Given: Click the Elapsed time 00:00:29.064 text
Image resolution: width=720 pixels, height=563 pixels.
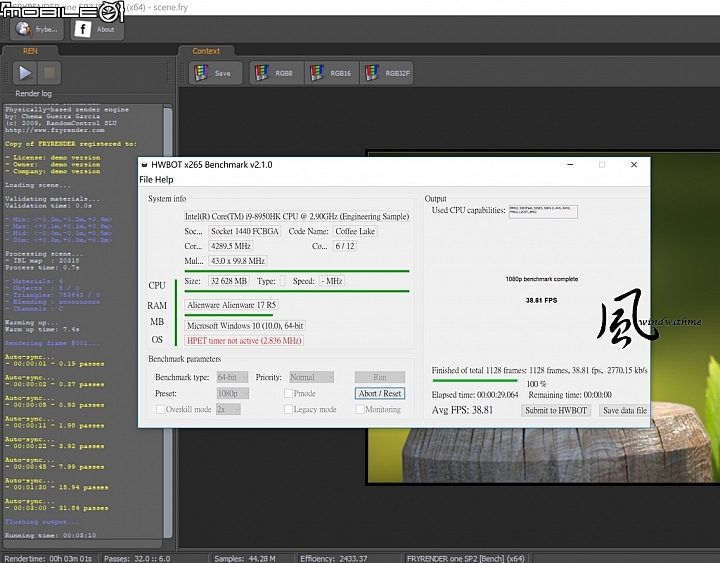Looking at the screenshot, I should [475, 395].
